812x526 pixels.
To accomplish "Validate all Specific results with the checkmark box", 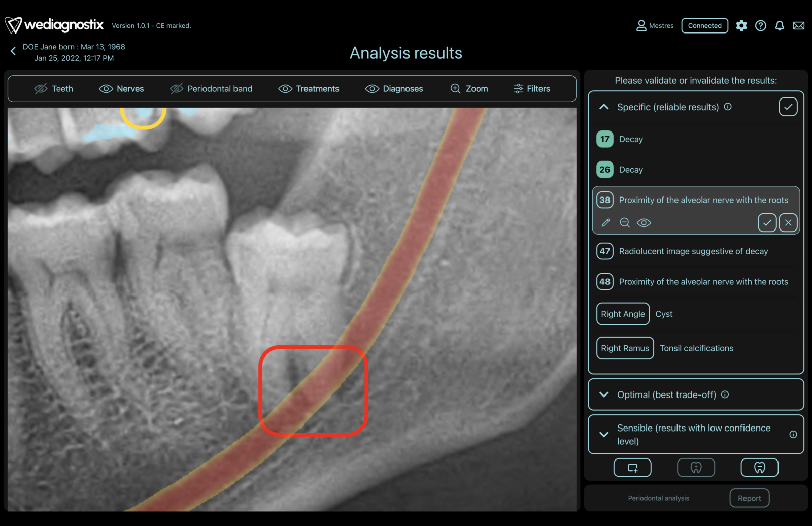I will [x=788, y=107].
